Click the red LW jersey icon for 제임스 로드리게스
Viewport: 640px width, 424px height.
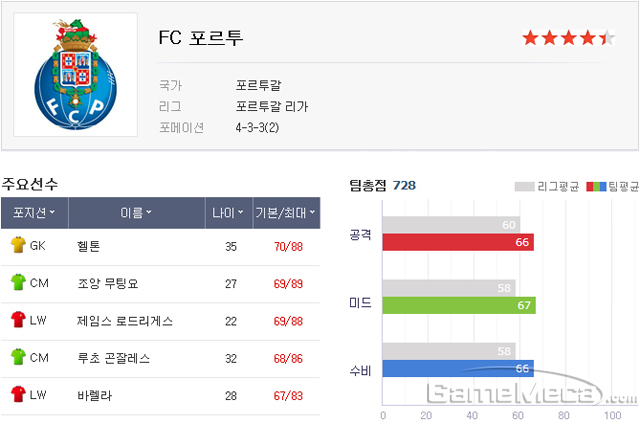pyautogui.click(x=18, y=320)
